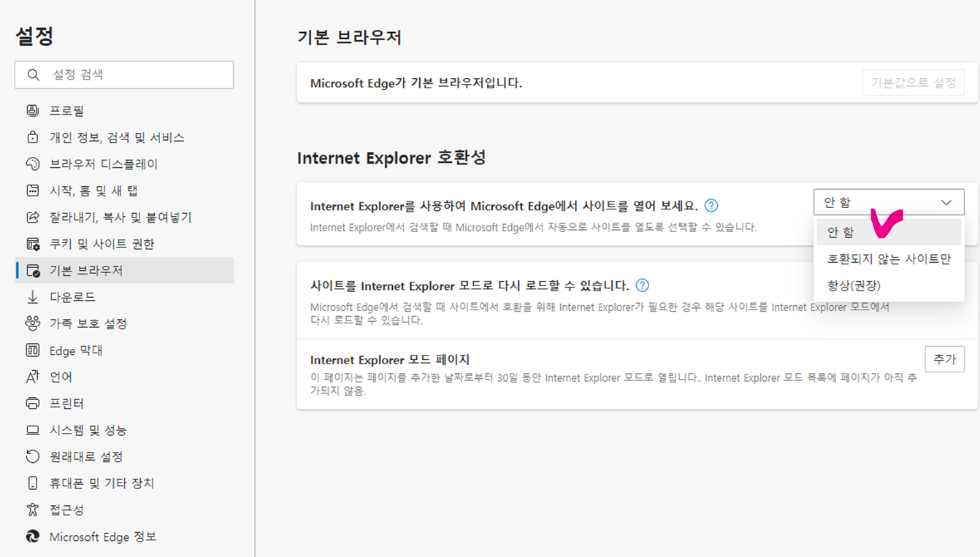Open the 안 함 compatibility dropdown
The width and height of the screenshot is (980, 557).
point(889,202)
